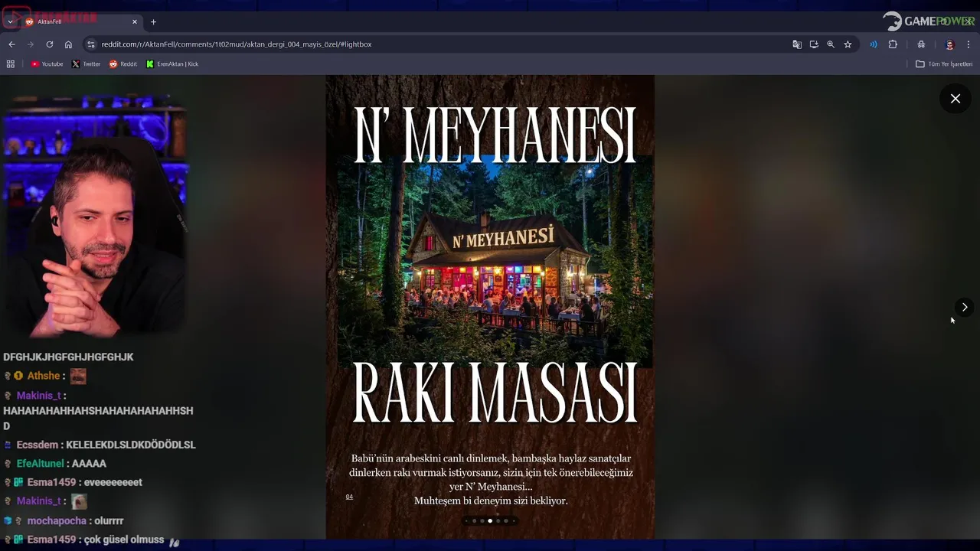The height and width of the screenshot is (551, 980).
Task: Close the AktanFell tab
Action: [135, 21]
